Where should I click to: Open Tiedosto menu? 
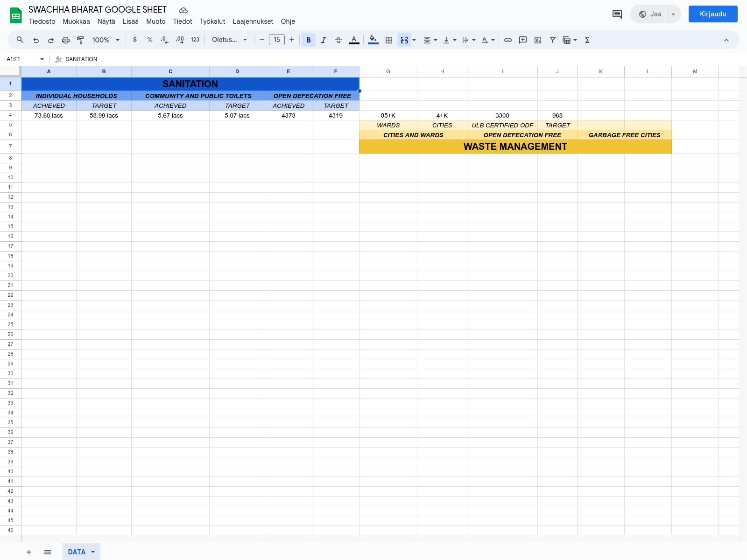pyautogui.click(x=42, y=21)
